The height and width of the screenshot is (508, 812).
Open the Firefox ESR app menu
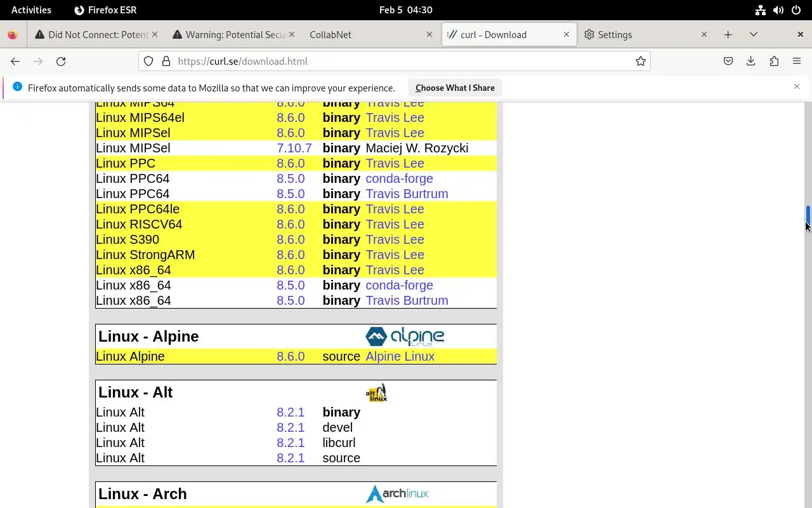coord(105,10)
